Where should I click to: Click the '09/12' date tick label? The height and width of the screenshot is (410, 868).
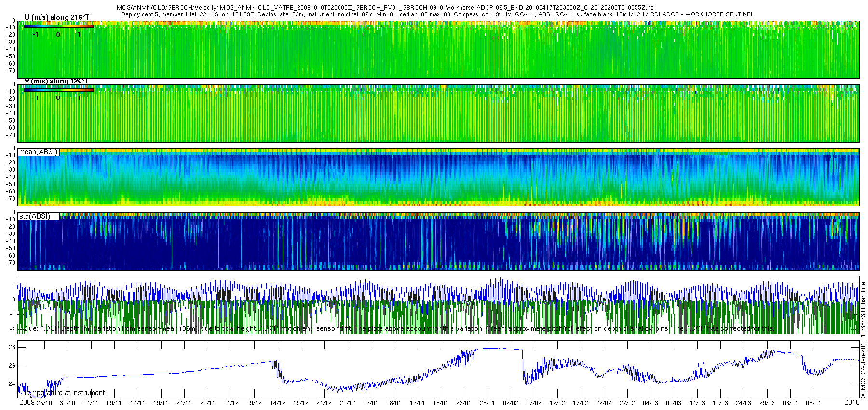254,403
